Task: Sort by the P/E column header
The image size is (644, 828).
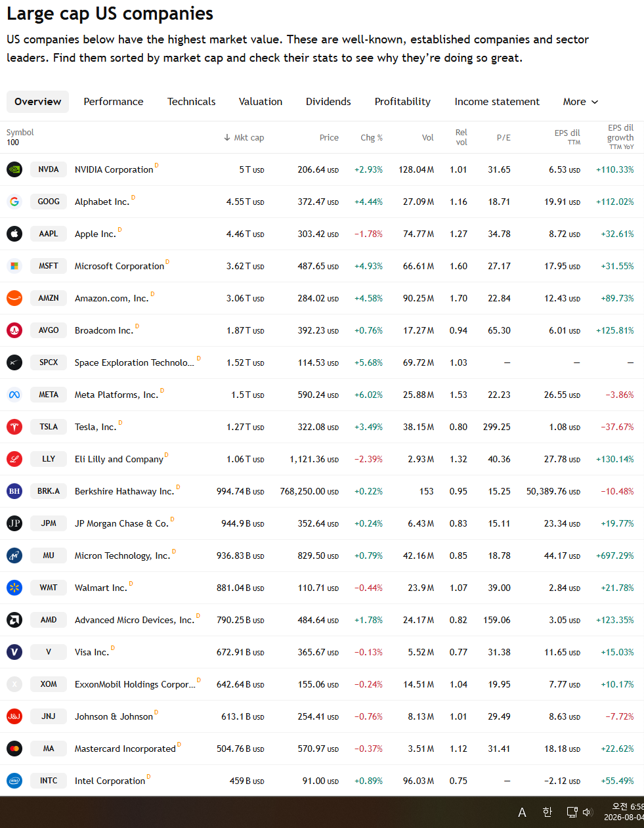Action: (504, 138)
